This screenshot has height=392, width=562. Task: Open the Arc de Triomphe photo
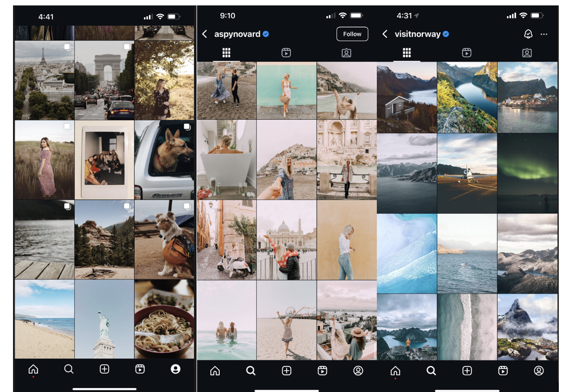pos(104,80)
